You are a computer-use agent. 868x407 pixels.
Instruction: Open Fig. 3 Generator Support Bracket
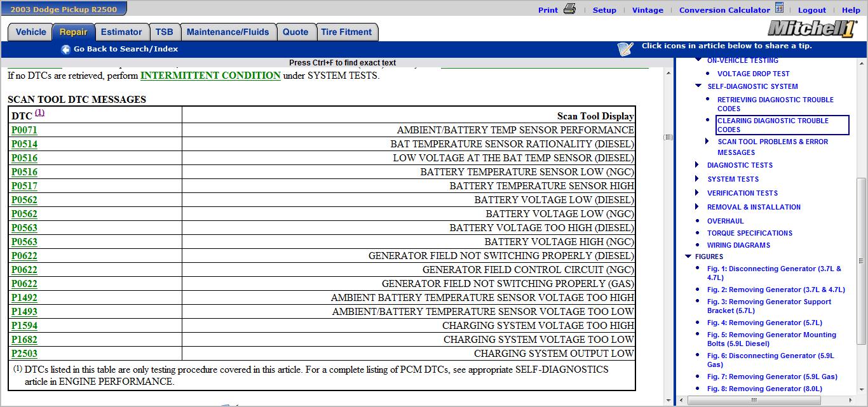769,306
